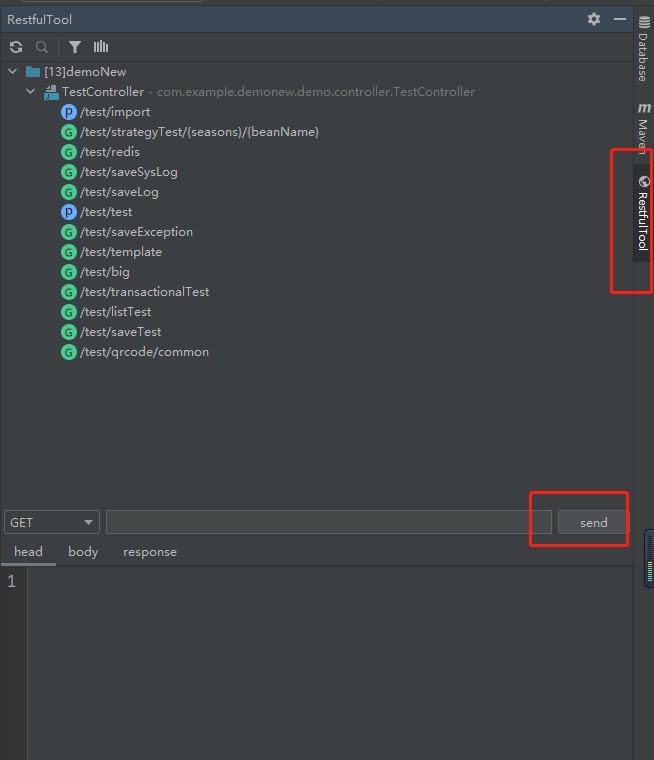Click POST icon beside /test/import
The height and width of the screenshot is (760, 654).
69,112
